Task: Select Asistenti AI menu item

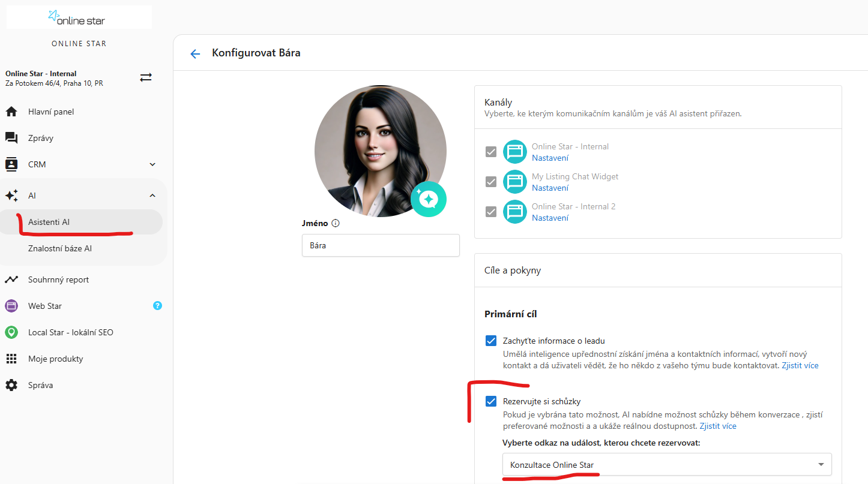Action: tap(81, 222)
